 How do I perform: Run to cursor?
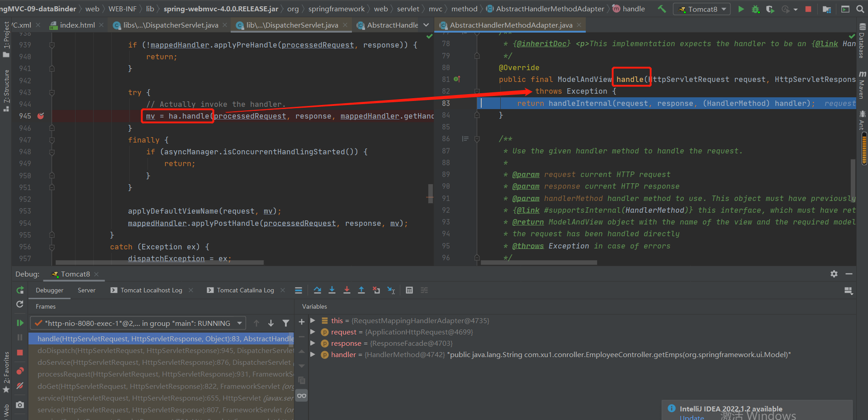click(391, 290)
